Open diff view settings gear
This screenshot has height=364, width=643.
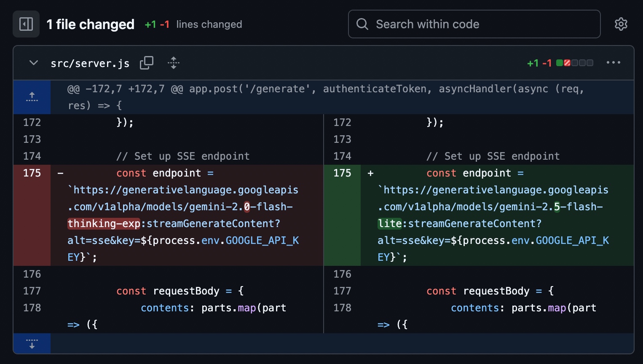click(x=621, y=24)
